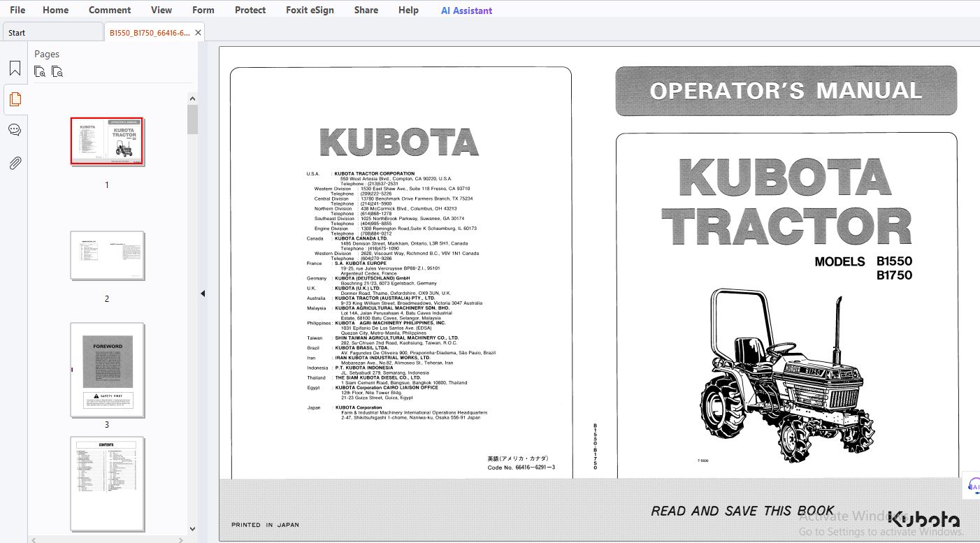Click the "Pages" panel heading
Screen dimensions: 980x543
(47, 54)
